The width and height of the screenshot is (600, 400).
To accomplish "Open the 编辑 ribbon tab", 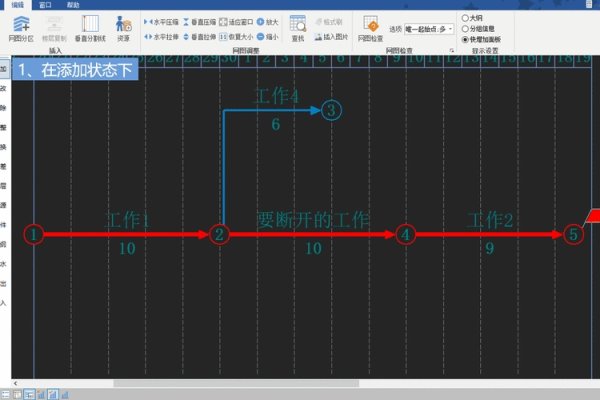I will [17, 4].
